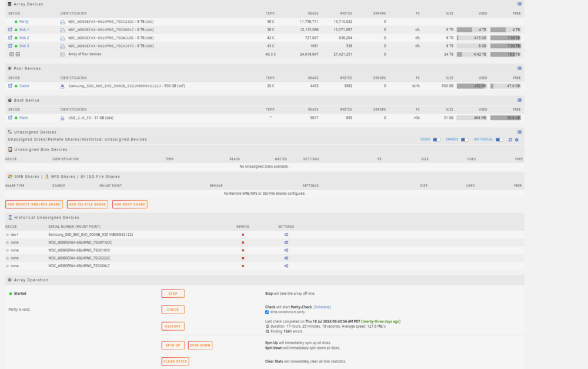
Task: Click drive icon next to Parity identification
Action: 62,22
